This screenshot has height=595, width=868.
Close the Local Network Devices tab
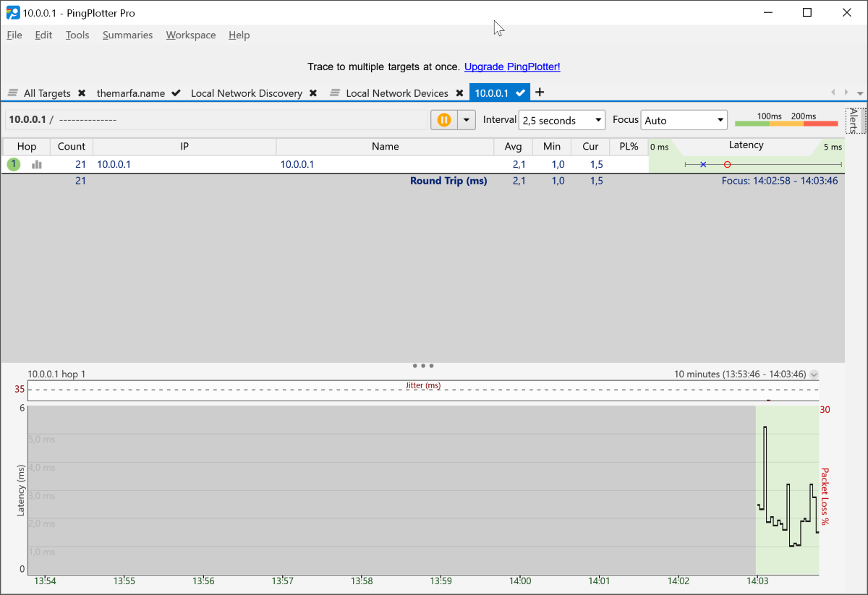[459, 93]
